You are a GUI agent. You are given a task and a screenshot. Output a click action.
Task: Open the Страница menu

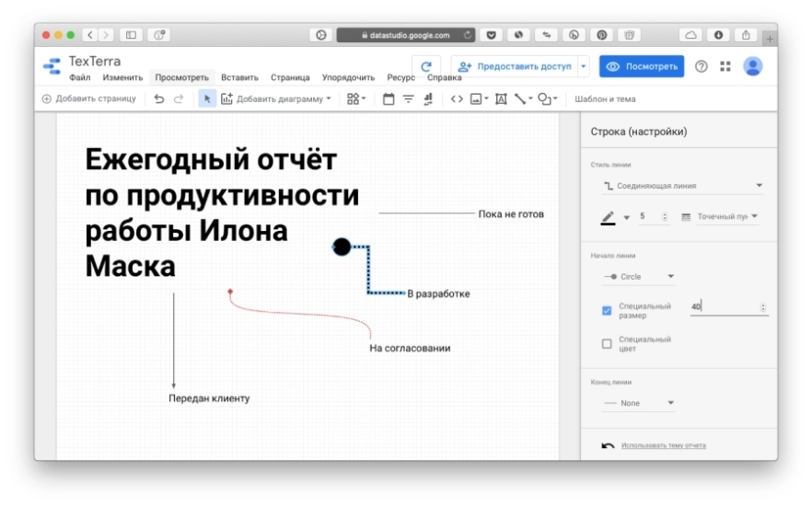(290, 77)
